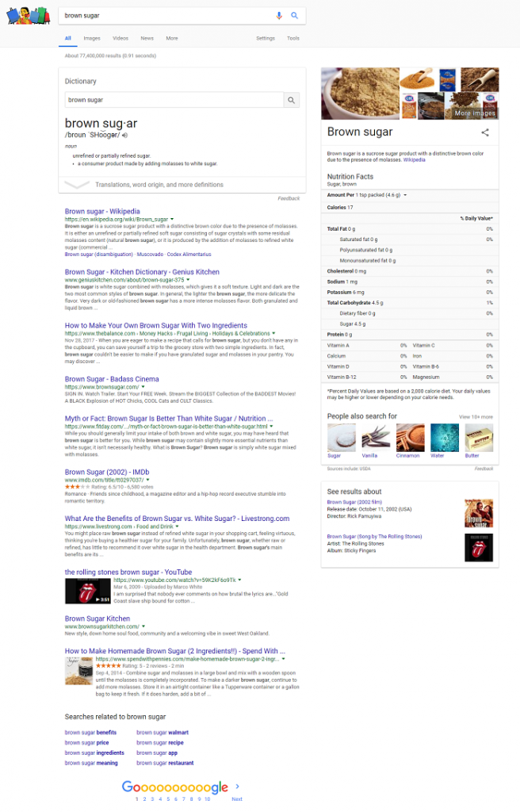Go to results page 10
This screenshot has height=812, width=520.
(207, 799)
